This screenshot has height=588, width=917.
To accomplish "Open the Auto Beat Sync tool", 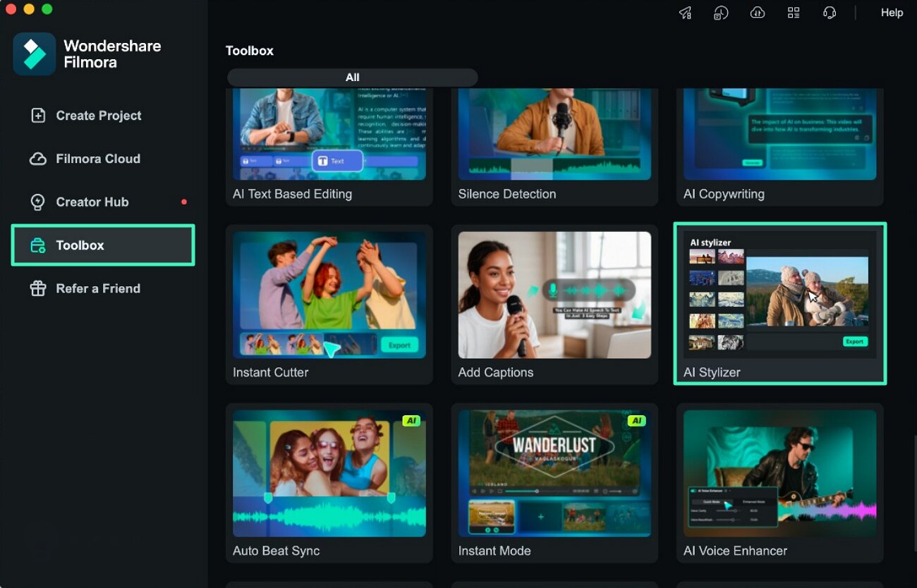I will 329,483.
